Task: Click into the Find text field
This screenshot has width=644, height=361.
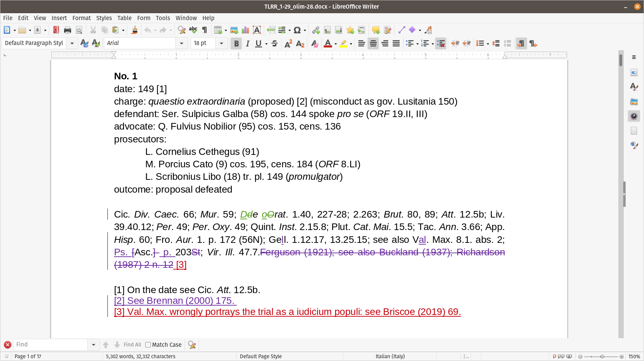Action: [x=50, y=345]
